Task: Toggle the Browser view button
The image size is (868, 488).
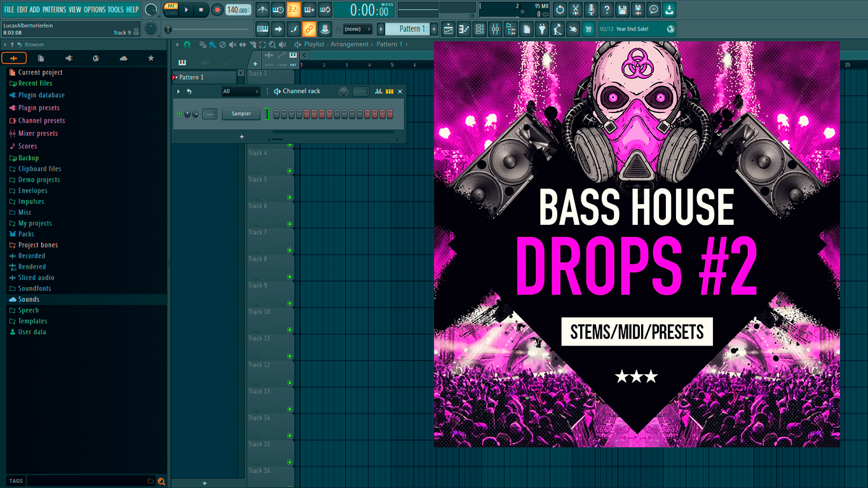Action: click(511, 29)
